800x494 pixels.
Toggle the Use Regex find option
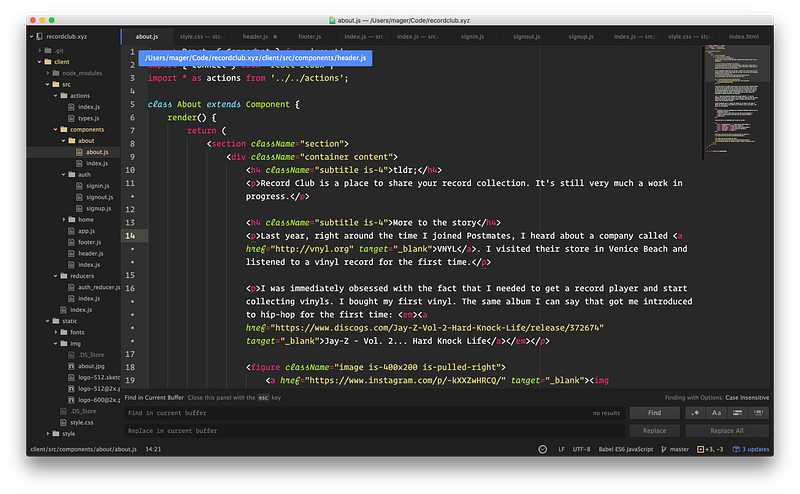[x=695, y=412]
